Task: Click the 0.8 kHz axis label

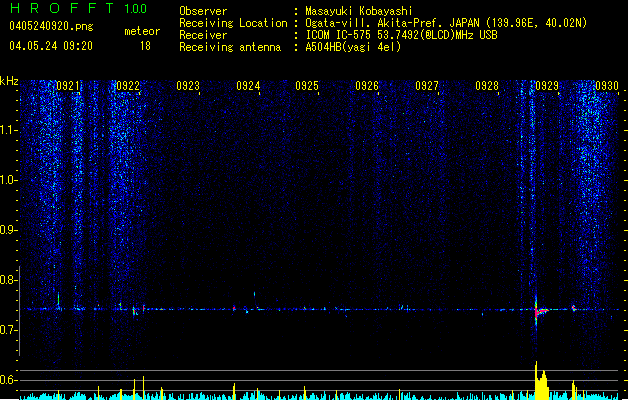Action: coord(8,280)
